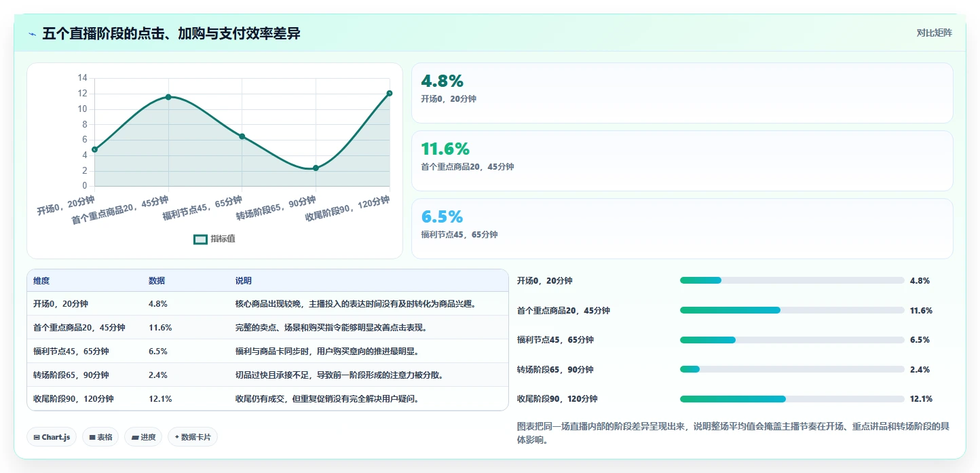
Task: Click the x-axis label 福利节点45，65分钟 under the chart
Action: (202, 208)
